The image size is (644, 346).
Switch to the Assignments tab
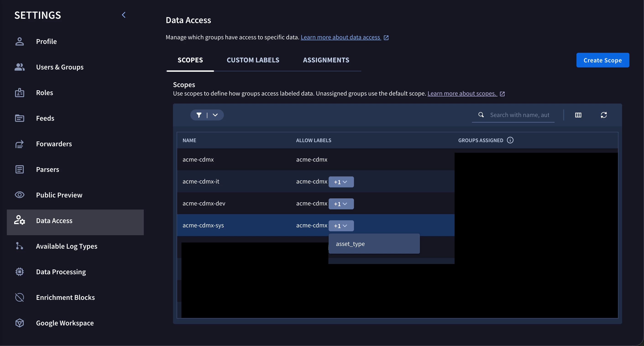pos(326,60)
